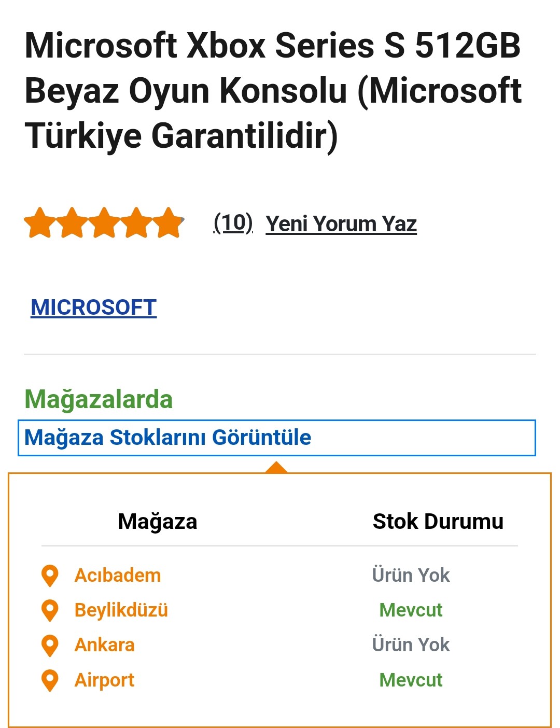The image size is (560, 728).
Task: Click the Airport store location pin icon
Action: click(x=50, y=680)
